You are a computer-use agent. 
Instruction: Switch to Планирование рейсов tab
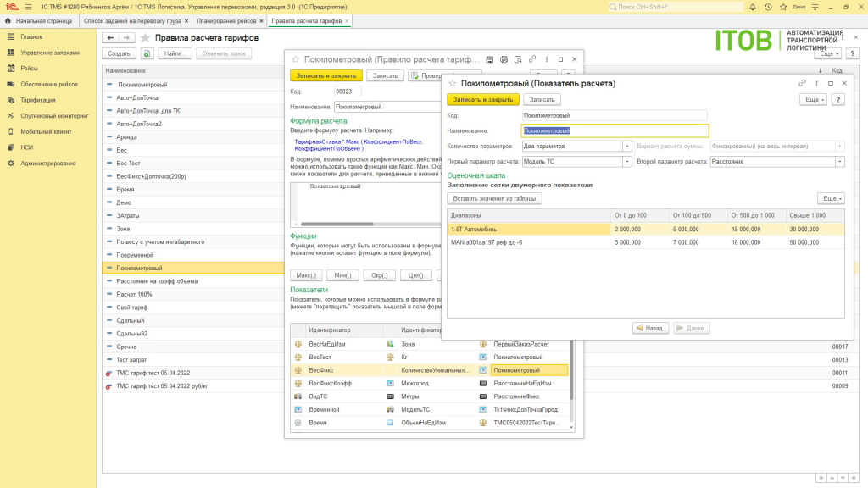pyautogui.click(x=225, y=21)
